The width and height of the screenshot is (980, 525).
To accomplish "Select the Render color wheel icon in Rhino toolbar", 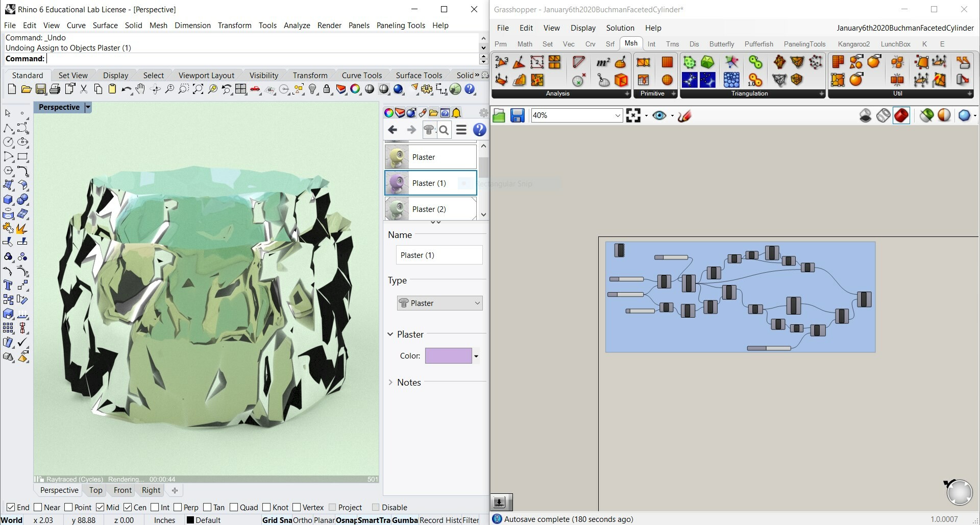I will point(355,89).
